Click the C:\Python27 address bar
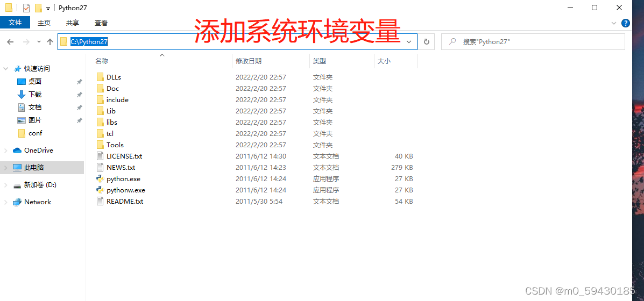The height and width of the screenshot is (301, 644). 237,42
